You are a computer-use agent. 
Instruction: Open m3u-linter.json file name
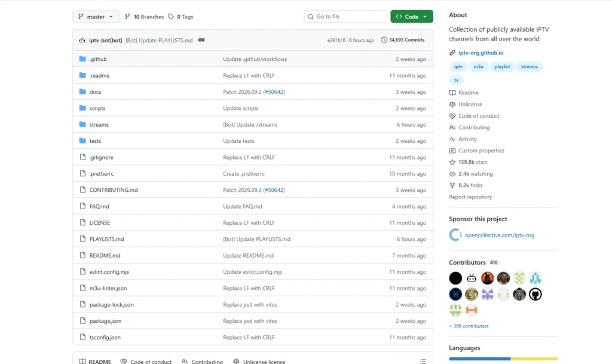point(108,288)
